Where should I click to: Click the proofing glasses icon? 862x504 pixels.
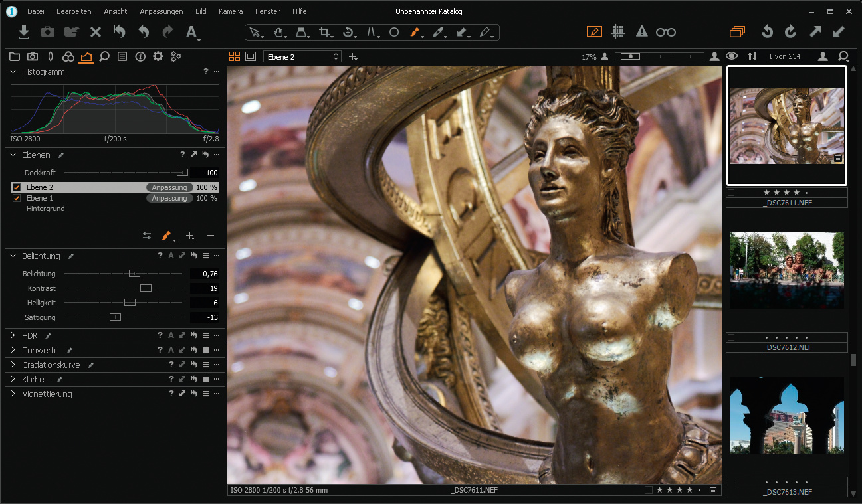click(665, 31)
